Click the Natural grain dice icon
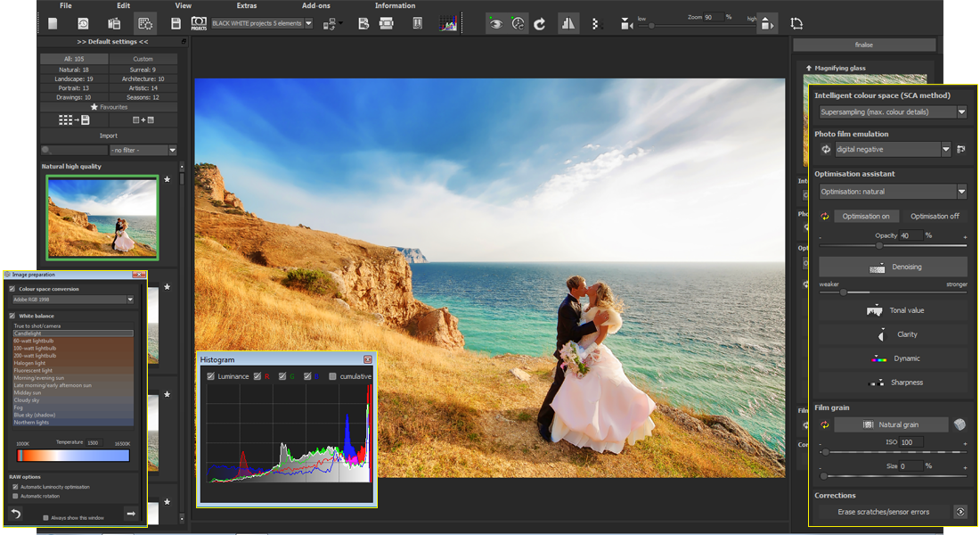This screenshot has height=535, width=980. (x=960, y=424)
